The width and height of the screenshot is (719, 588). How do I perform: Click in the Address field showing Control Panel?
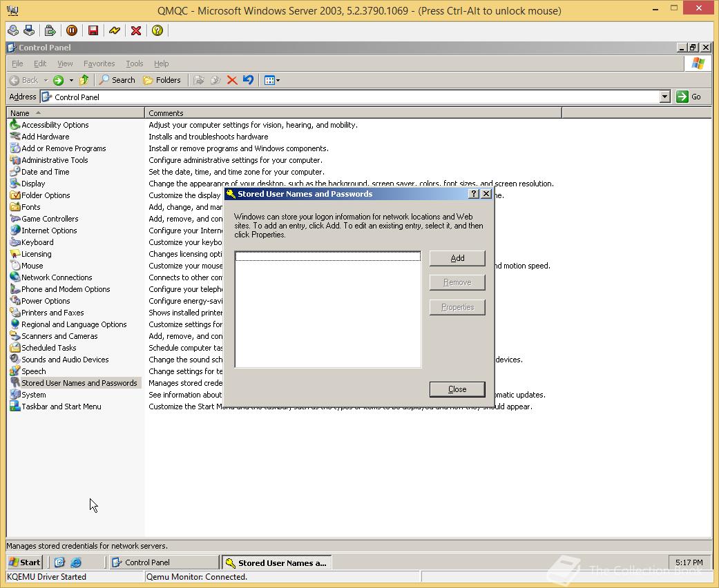(350, 97)
